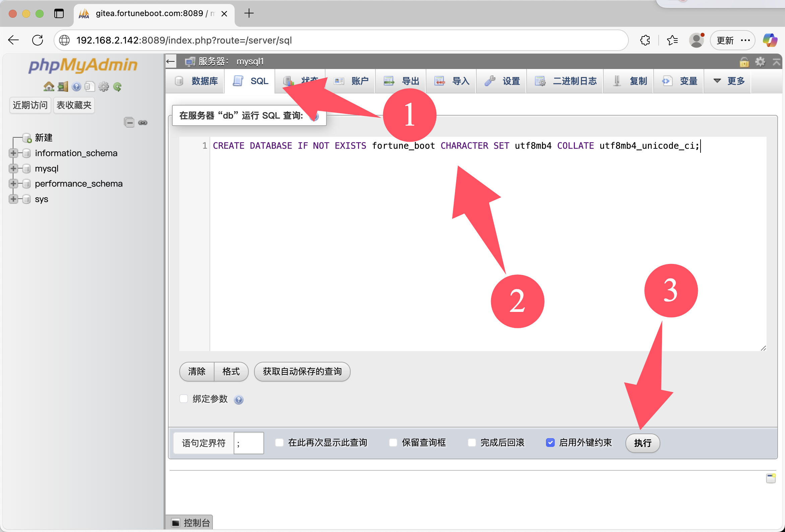Check 在此再次显示此查询 option
The width and height of the screenshot is (785, 532).
(279, 443)
